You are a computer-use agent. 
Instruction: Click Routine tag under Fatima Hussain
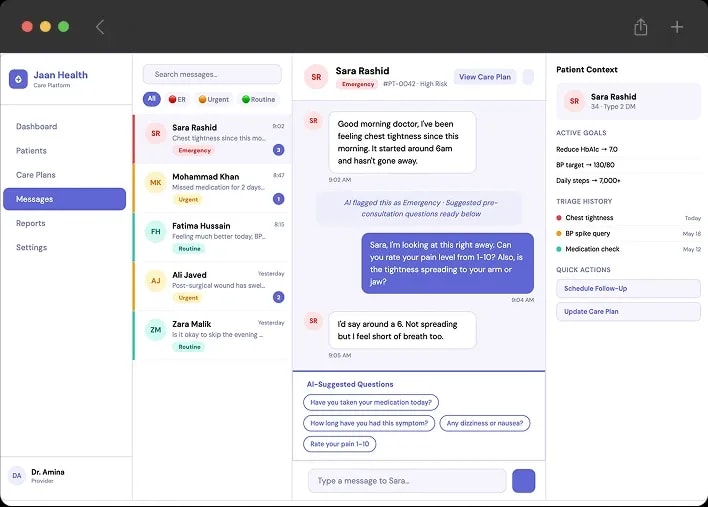pyautogui.click(x=189, y=249)
